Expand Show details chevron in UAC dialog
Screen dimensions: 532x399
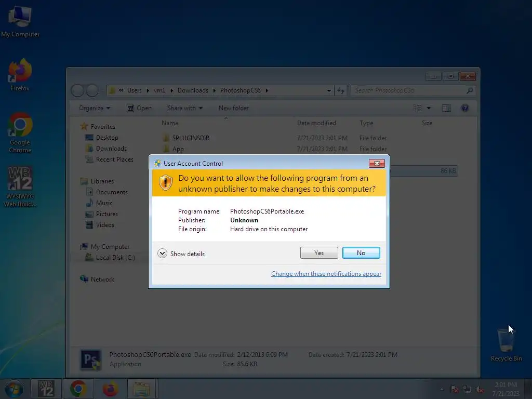tap(162, 254)
